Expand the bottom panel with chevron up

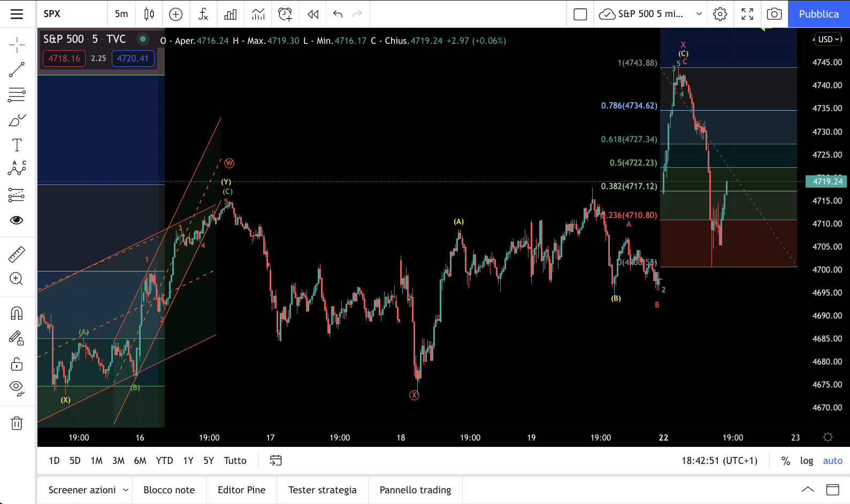click(x=808, y=490)
